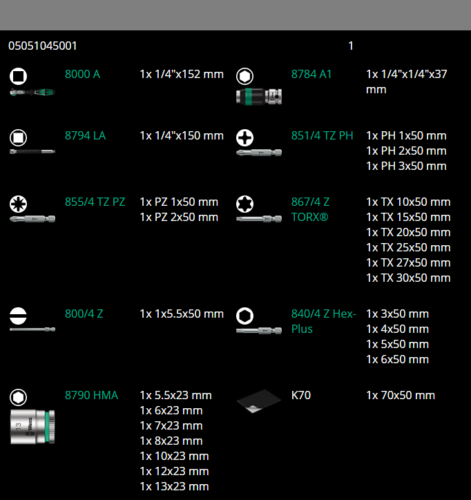
Task: Follow the 855/4 TZ PZ link
Action: (x=95, y=202)
